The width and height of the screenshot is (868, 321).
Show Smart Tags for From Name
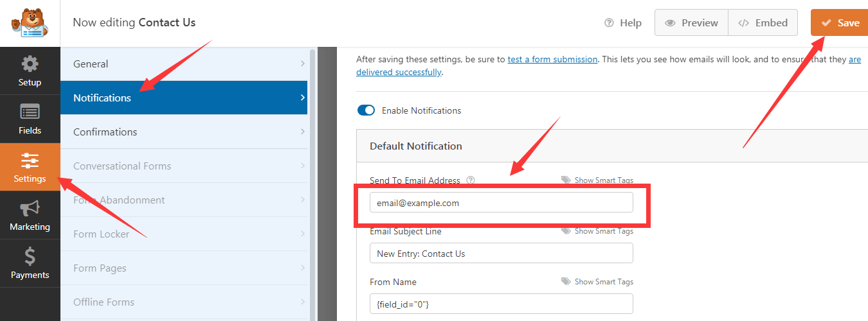(x=597, y=282)
